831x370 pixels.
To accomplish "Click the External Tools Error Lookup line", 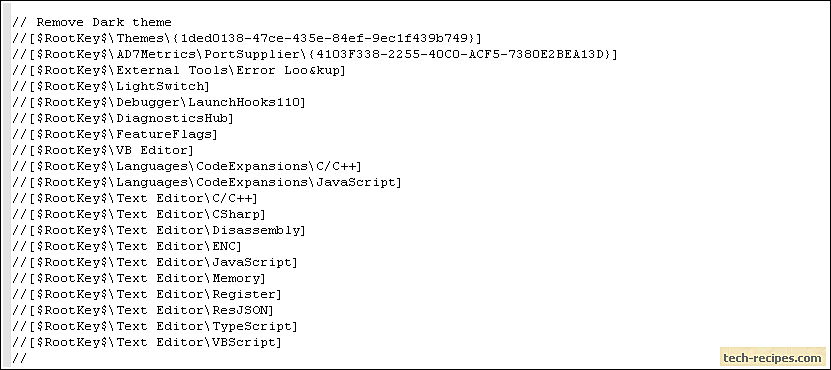I will (179, 70).
